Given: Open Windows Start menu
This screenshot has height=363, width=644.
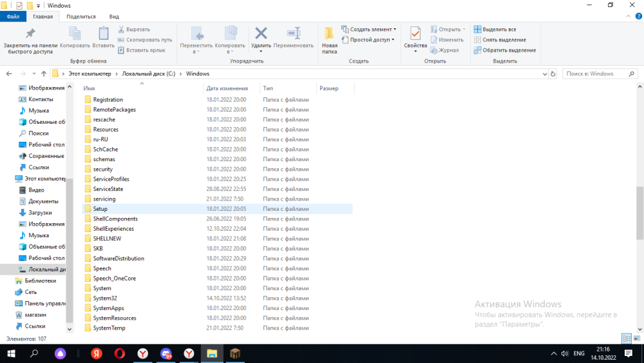Looking at the screenshot, I should 11,353.
